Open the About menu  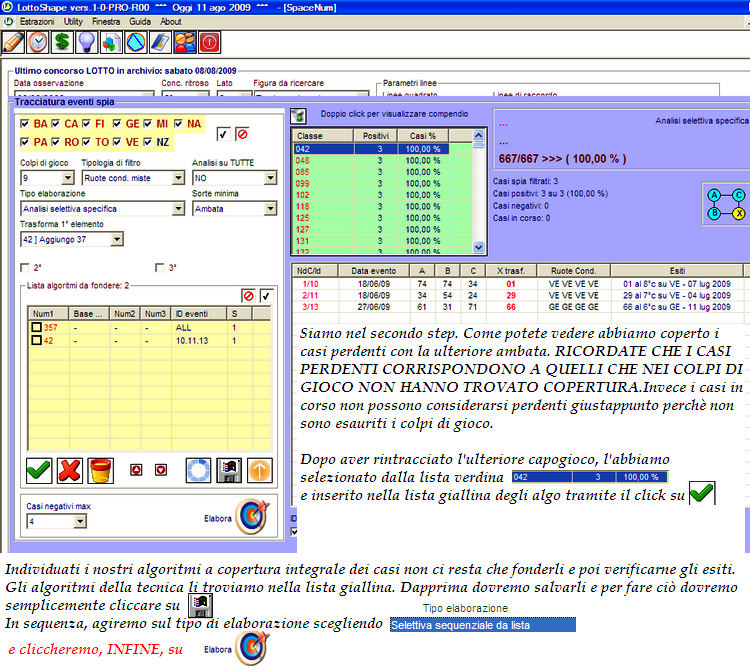171,22
